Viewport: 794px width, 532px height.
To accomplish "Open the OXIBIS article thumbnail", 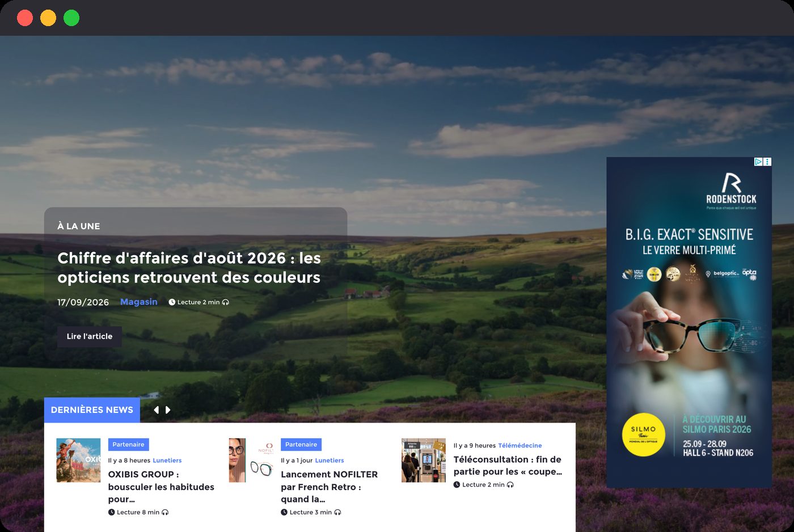I will [78, 460].
